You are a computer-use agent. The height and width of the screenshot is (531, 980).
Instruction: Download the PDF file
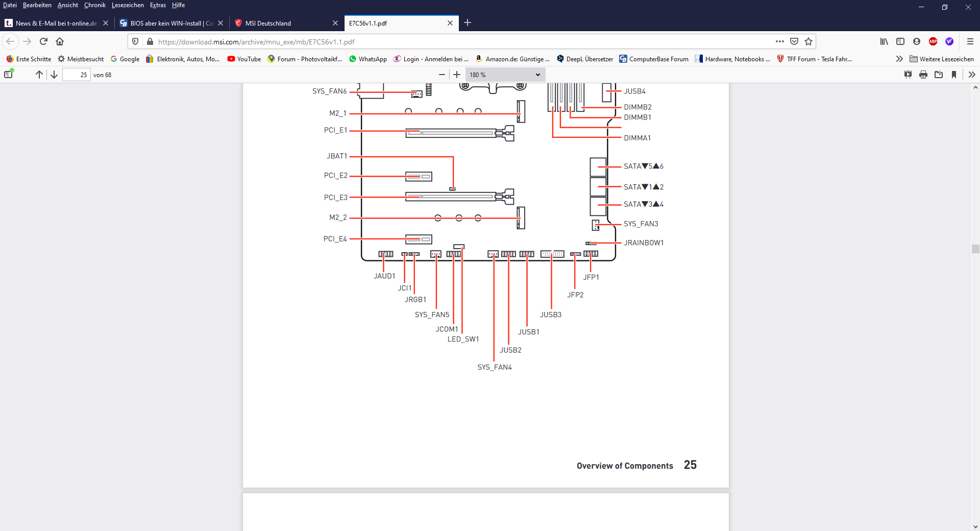[x=939, y=75]
